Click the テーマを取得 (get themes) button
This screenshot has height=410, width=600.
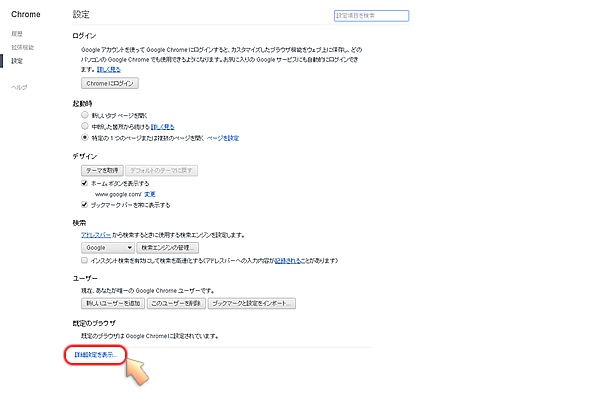[x=102, y=170]
